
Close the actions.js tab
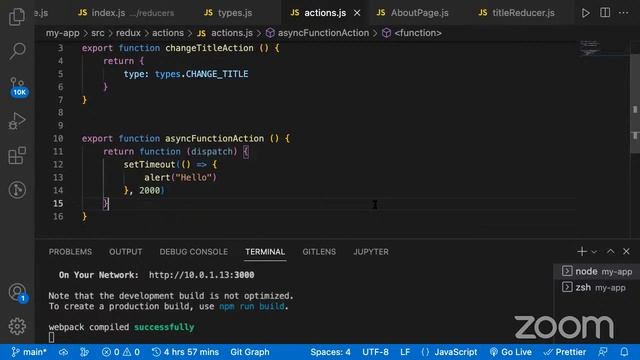(x=357, y=13)
